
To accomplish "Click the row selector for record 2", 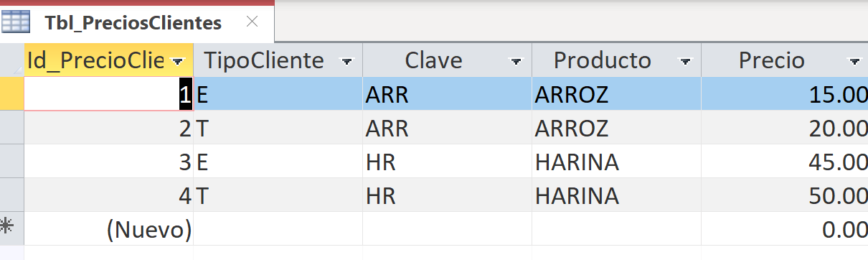I will [x=11, y=128].
